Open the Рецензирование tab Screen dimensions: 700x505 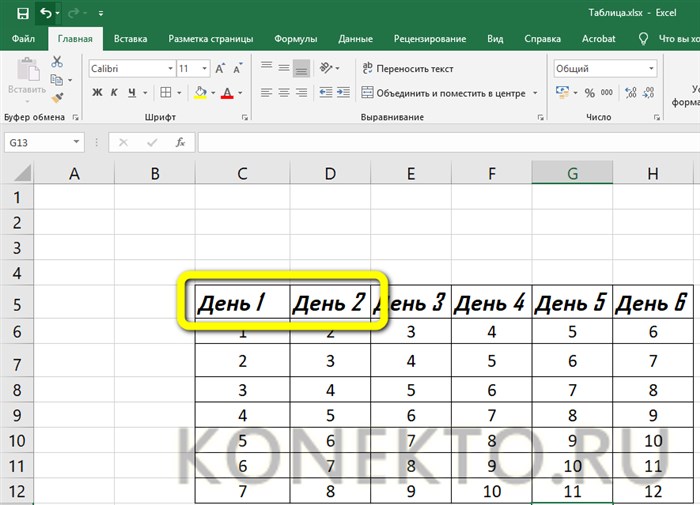430,39
